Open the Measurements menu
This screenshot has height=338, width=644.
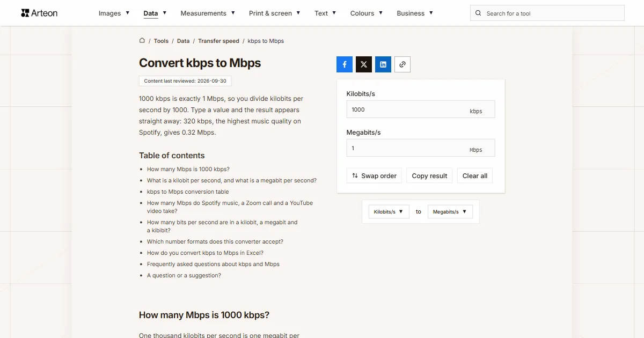(208, 13)
